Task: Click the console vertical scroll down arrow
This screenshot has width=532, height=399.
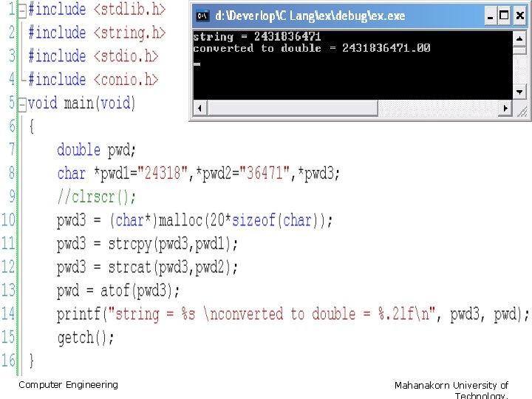Action: pyautogui.click(x=519, y=92)
